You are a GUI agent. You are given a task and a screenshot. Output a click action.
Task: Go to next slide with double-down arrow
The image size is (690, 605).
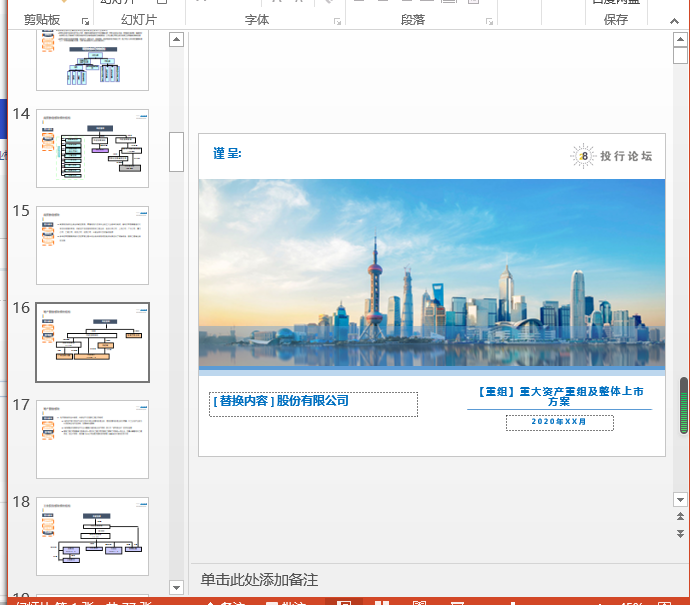(680, 534)
